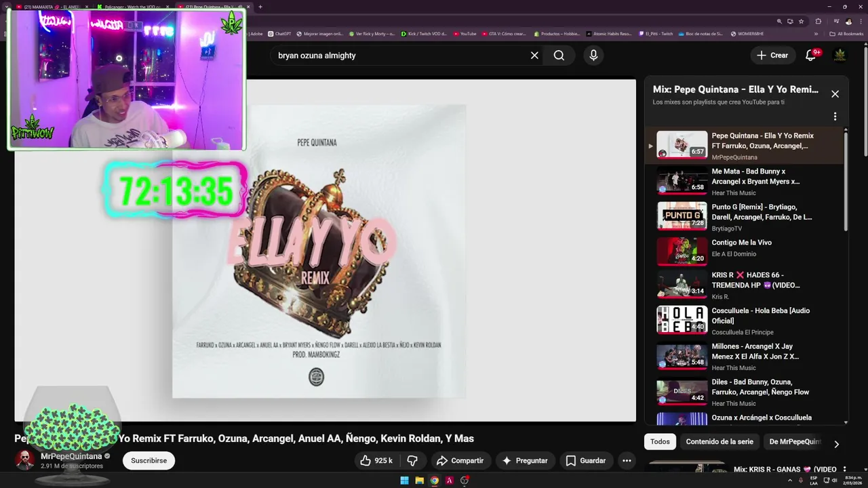Open Atomic Habits bookmark
Image resolution: width=868 pixels, height=488 pixels.
(x=609, y=33)
